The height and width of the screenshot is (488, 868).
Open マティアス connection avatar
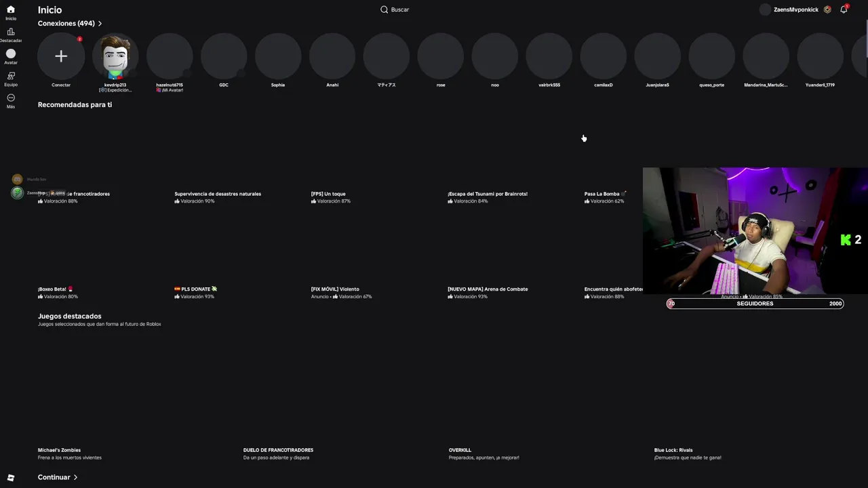pyautogui.click(x=387, y=56)
